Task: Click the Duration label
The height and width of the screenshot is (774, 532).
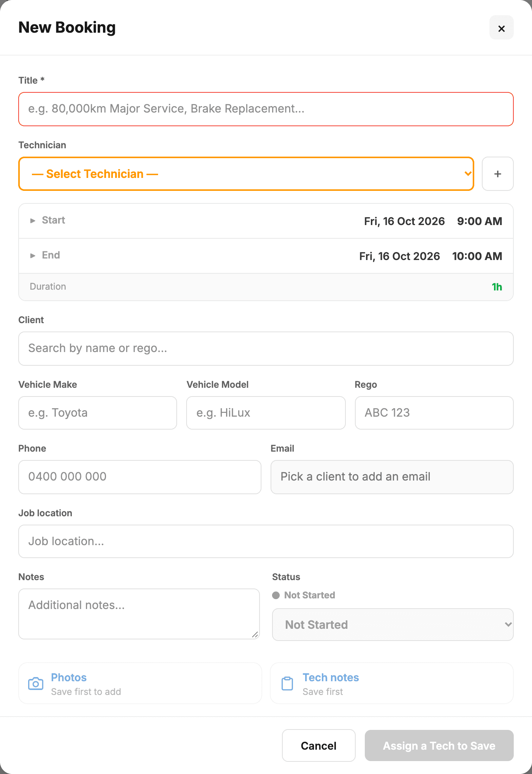Action: coord(48,287)
